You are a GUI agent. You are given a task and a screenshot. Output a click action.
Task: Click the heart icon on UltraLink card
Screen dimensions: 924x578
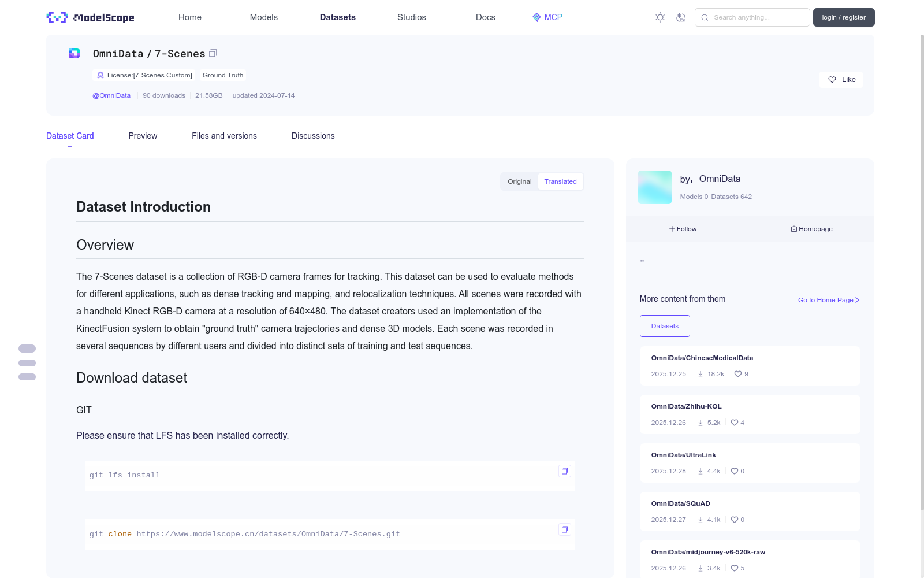(735, 471)
